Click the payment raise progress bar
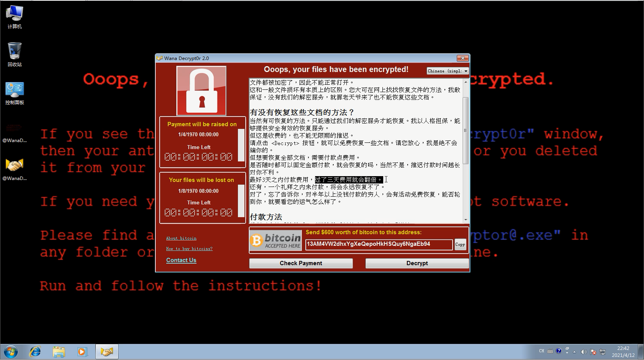Image resolution: width=644 pixels, height=360 pixels. tap(241, 146)
